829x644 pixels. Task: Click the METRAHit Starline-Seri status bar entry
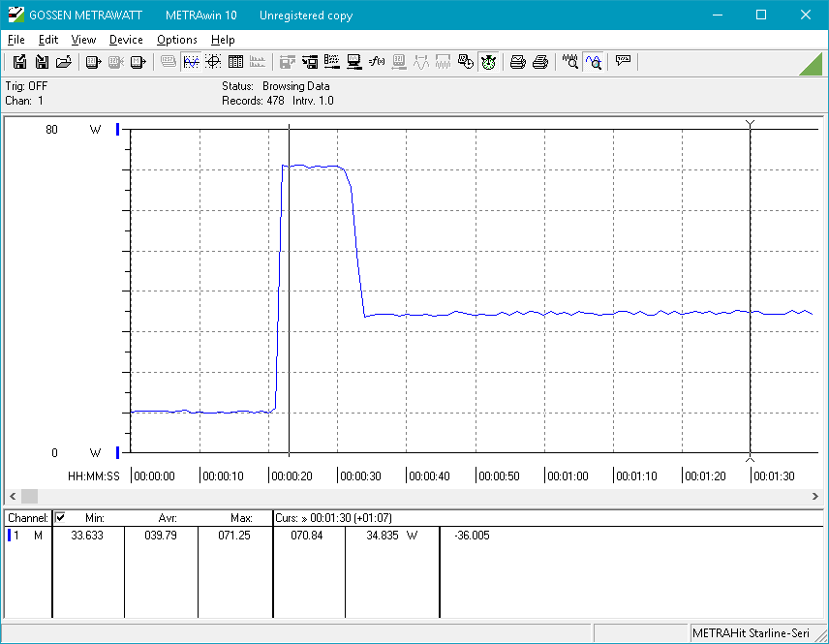[751, 633]
